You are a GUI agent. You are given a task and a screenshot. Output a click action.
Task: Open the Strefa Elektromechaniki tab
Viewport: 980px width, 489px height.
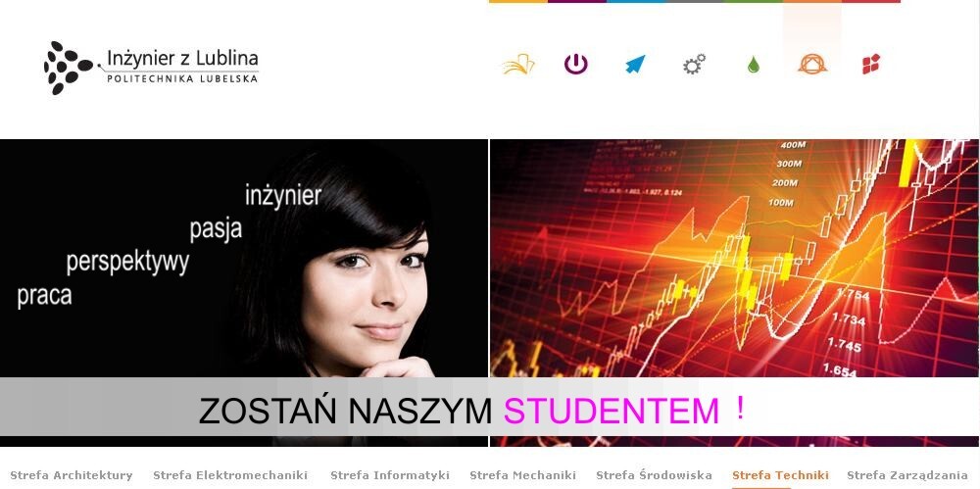(230, 475)
